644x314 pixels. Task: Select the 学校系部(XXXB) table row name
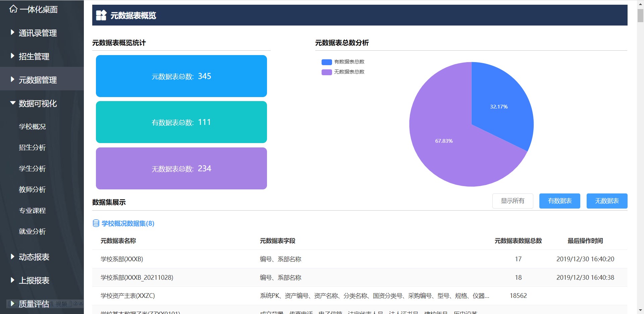click(x=122, y=259)
